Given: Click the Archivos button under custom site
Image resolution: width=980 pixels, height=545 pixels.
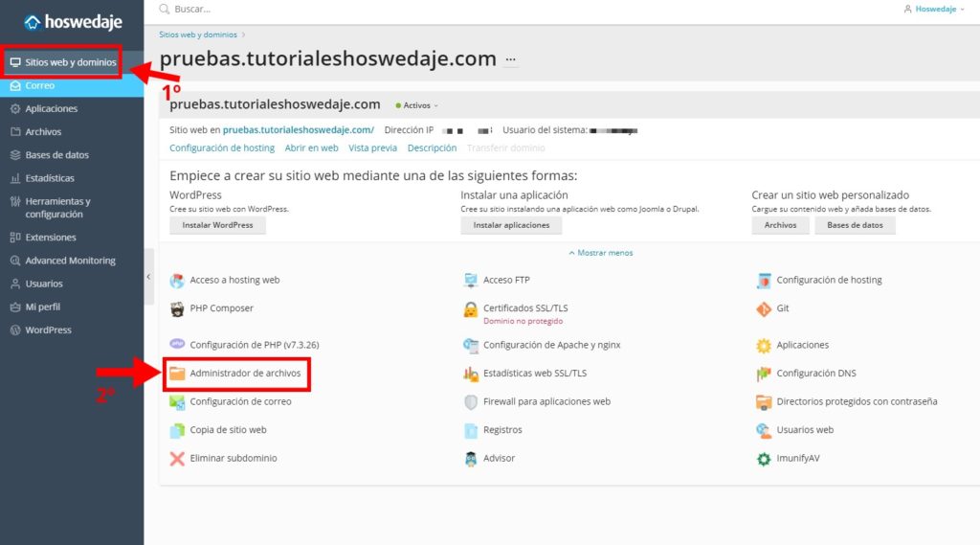Looking at the screenshot, I should pos(780,225).
